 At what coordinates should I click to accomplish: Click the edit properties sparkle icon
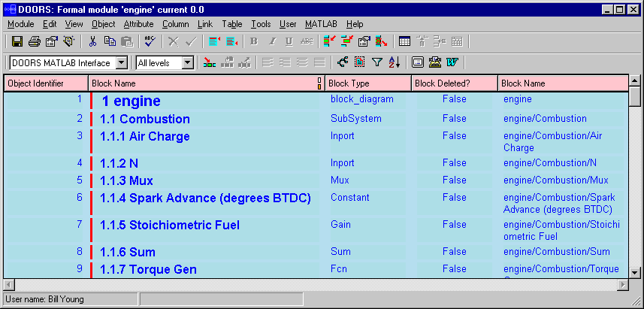tap(68, 41)
